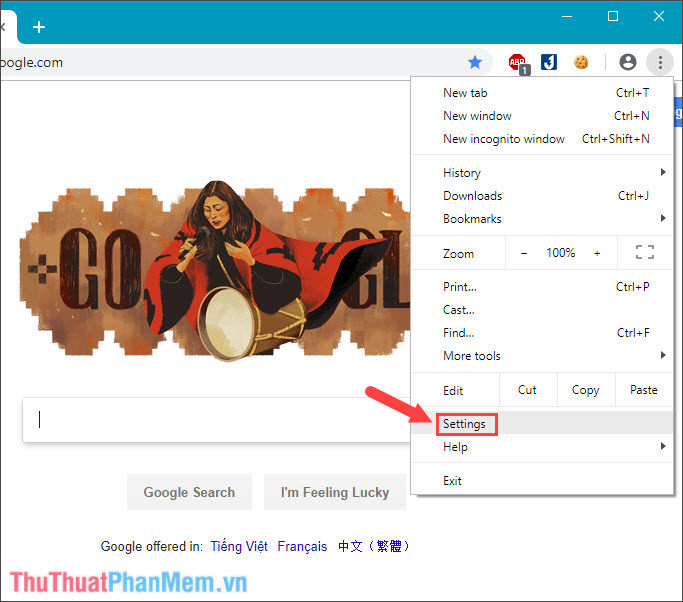Image resolution: width=683 pixels, height=602 pixels.
Task: Open the user profile avatar icon
Action: tap(628, 62)
